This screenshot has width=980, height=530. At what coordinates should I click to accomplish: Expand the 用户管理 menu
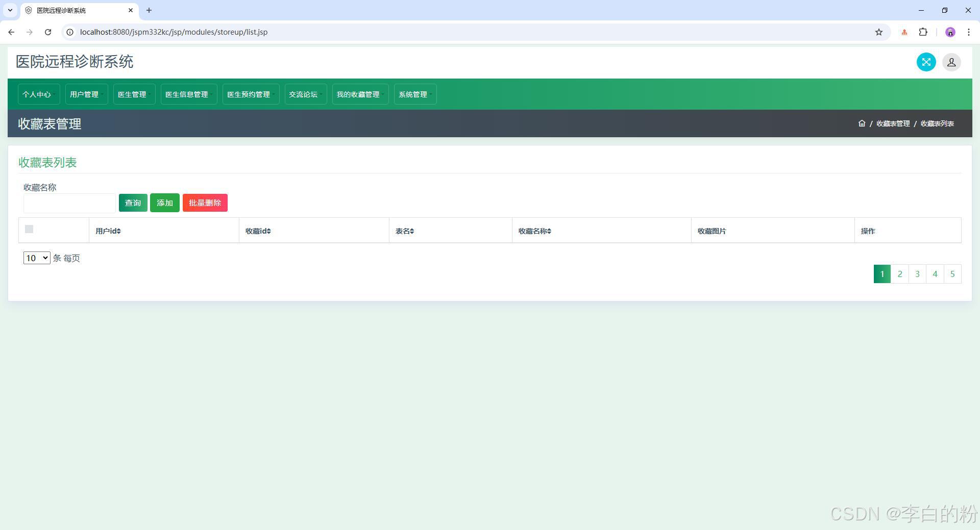(x=86, y=94)
